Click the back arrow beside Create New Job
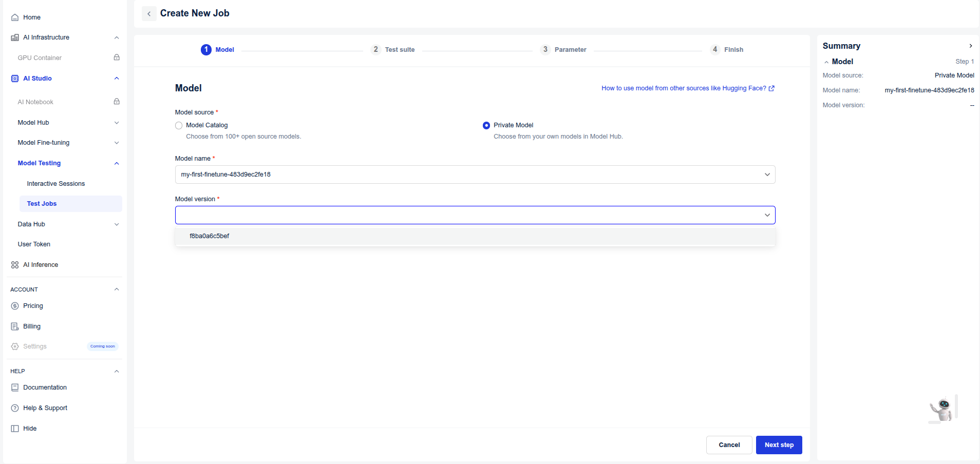This screenshot has height=464, width=980. (149, 14)
